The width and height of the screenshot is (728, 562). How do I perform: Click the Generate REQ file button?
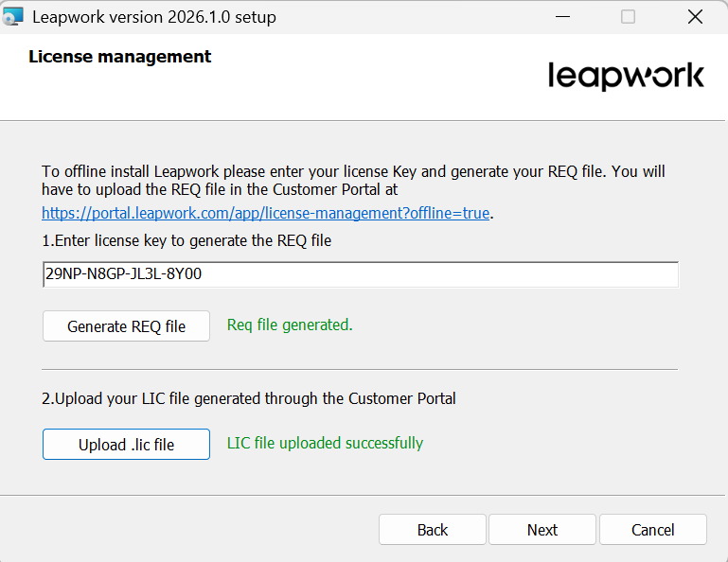[x=126, y=326]
